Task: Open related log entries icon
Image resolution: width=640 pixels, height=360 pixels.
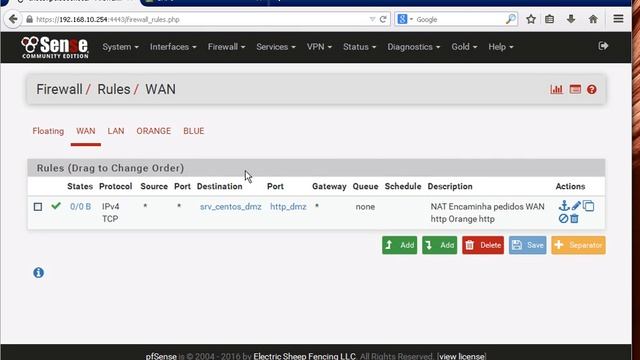Action: tap(575, 89)
